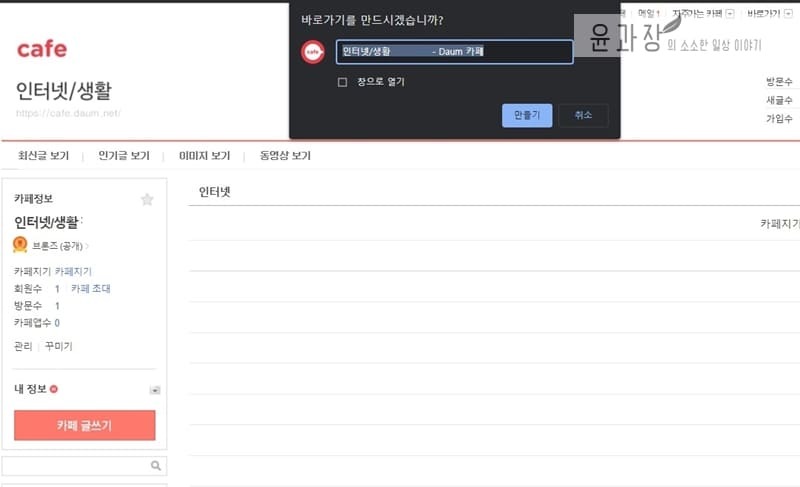Click the 카페 초대 link
The width and height of the screenshot is (800, 487).
(91, 289)
